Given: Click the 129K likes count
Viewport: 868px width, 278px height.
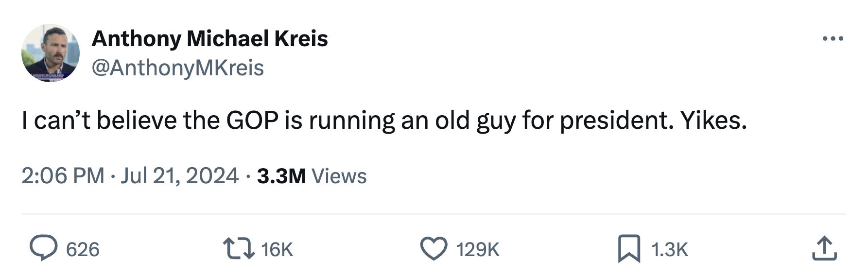Looking at the screenshot, I should coord(478,250).
